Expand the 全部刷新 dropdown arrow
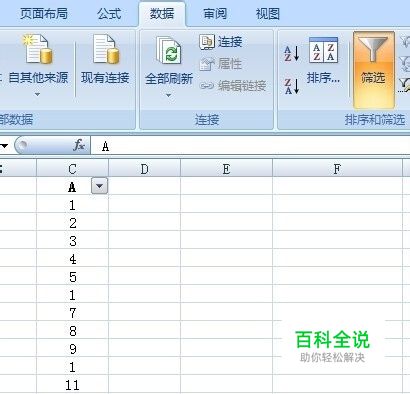Image resolution: width=410 pixels, height=394 pixels. (169, 96)
